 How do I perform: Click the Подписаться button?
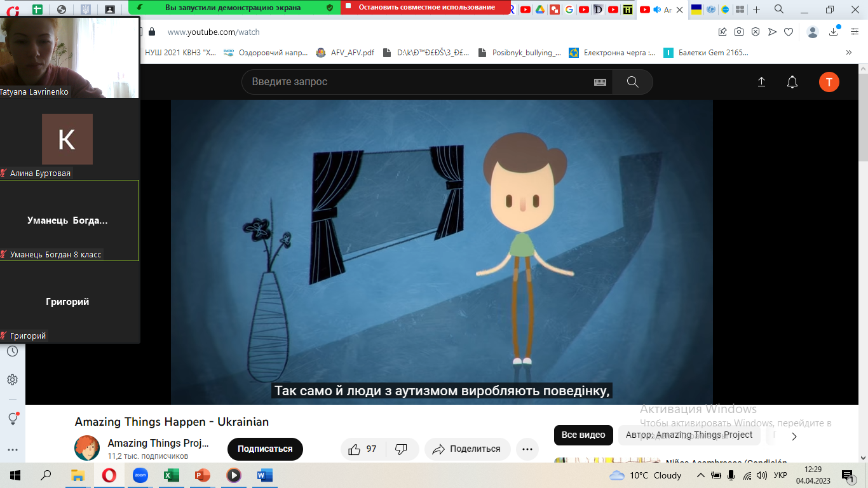tap(265, 449)
